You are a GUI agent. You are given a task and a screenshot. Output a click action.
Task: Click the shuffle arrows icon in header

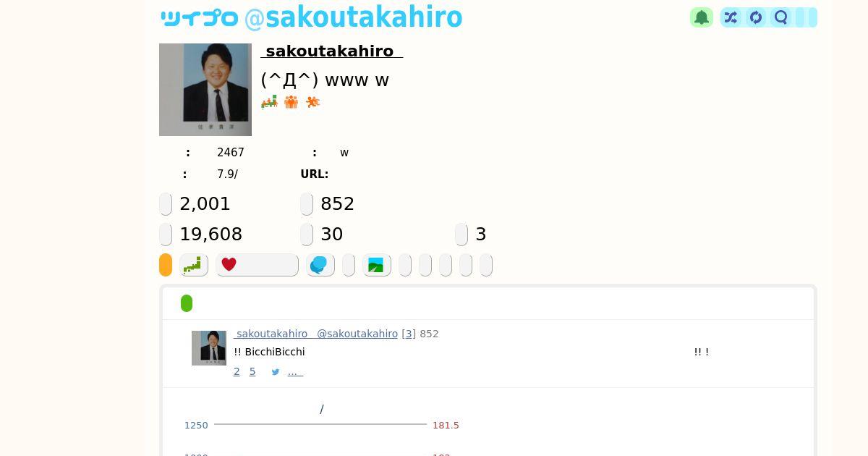[x=731, y=17]
